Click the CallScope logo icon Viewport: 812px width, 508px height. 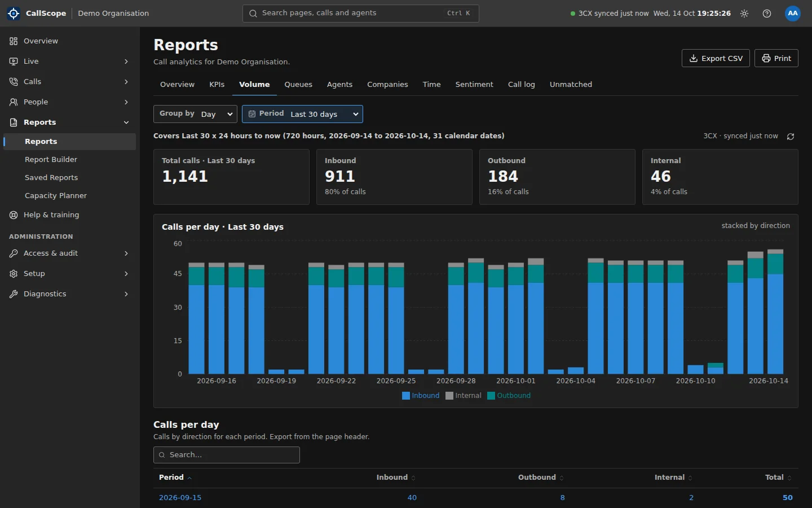(14, 13)
